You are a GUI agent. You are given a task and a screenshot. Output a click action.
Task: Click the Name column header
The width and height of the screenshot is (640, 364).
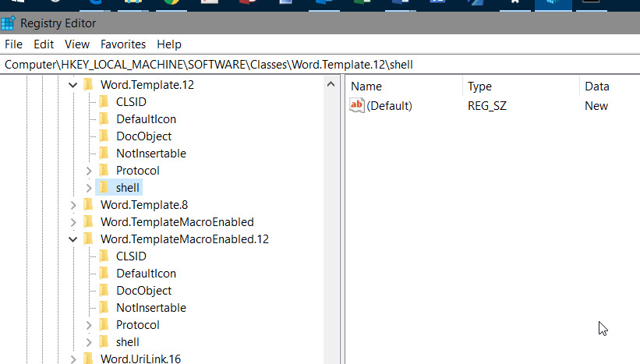(x=404, y=86)
